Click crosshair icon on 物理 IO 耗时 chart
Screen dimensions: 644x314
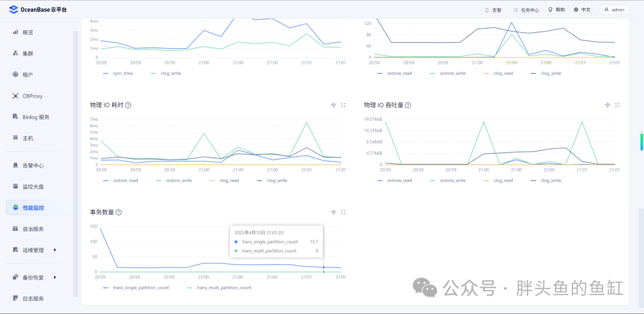333,105
